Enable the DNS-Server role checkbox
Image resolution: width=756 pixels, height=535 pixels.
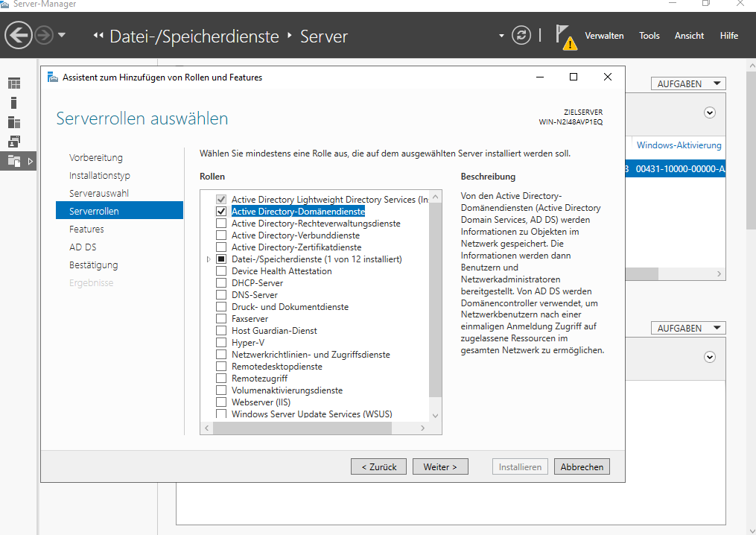pos(220,295)
